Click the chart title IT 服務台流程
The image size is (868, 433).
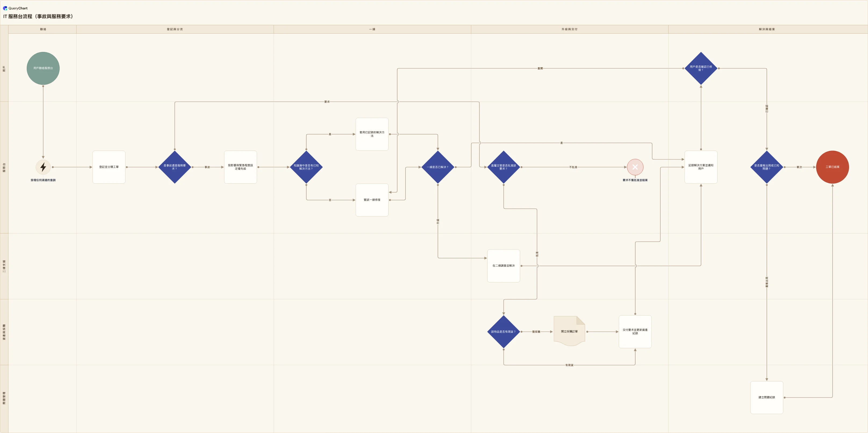pyautogui.click(x=38, y=16)
